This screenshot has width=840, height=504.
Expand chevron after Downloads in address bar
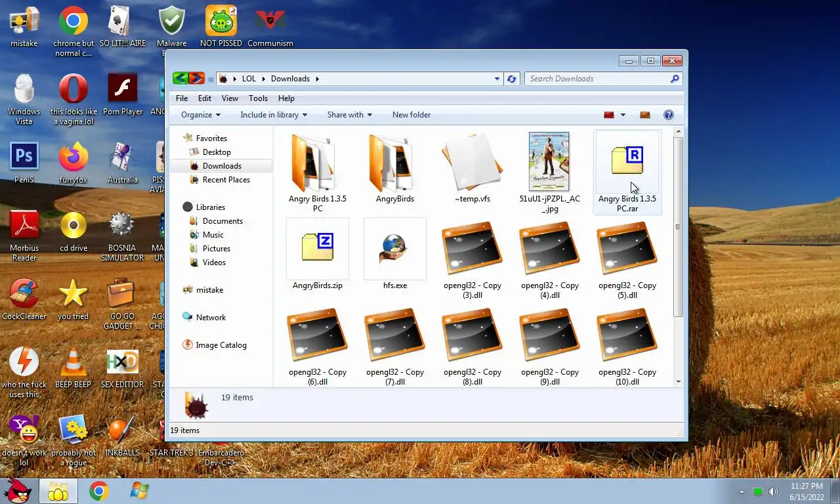coord(317,79)
